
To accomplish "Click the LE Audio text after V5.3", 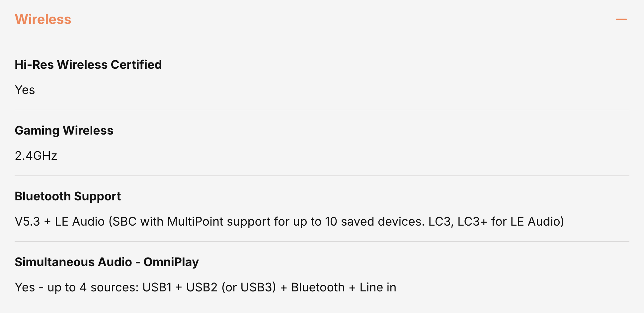I will click(x=80, y=221).
